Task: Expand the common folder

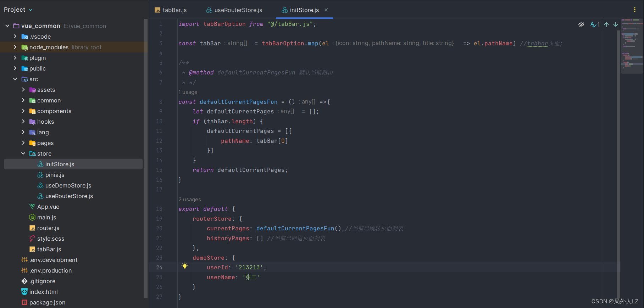Action: (x=23, y=100)
